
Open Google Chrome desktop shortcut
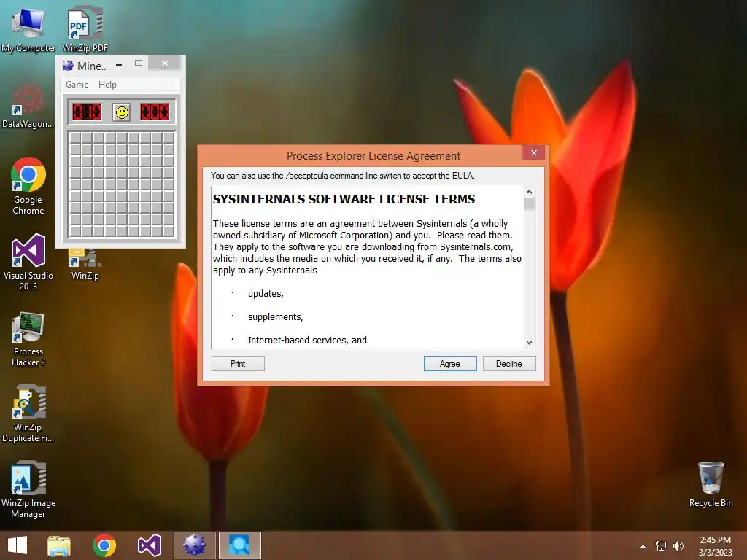pyautogui.click(x=28, y=186)
